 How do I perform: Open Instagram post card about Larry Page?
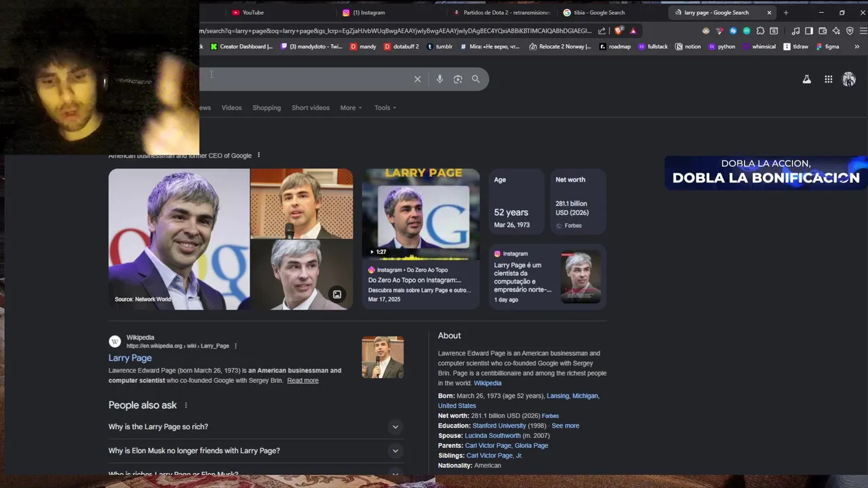(547, 277)
